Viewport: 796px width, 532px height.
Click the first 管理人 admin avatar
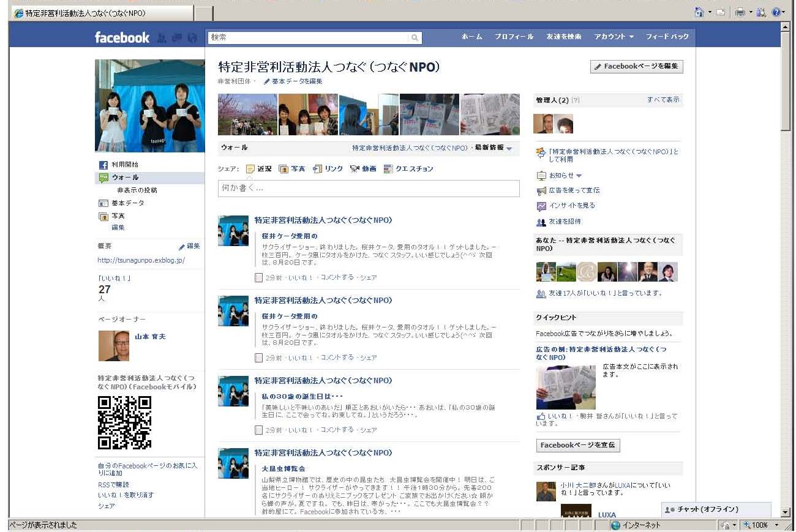pyautogui.click(x=543, y=124)
